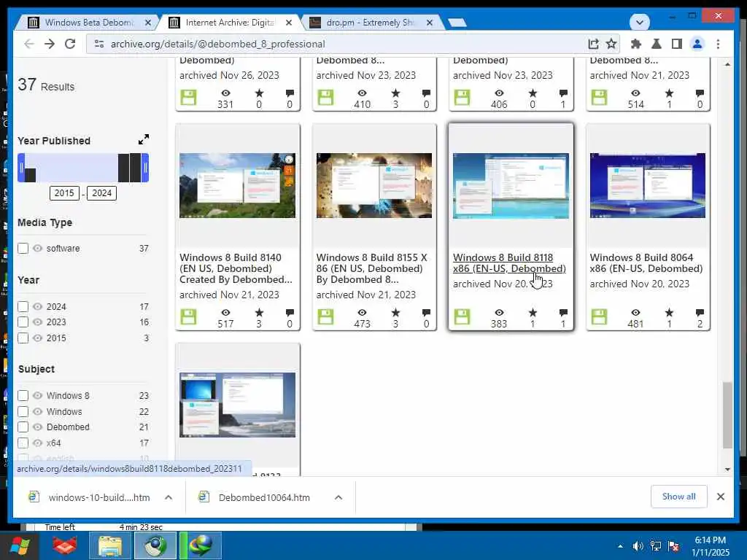Check the Debombed subject filter
747x560 pixels.
(x=23, y=427)
